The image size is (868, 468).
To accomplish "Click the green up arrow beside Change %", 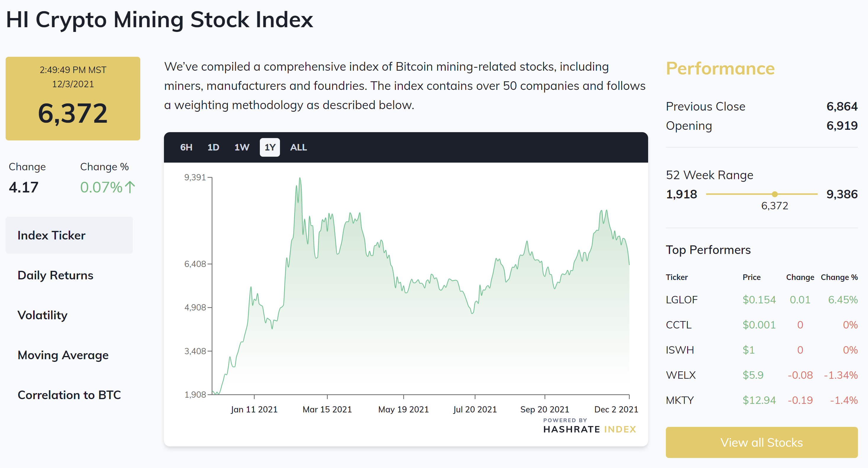I will tap(130, 187).
